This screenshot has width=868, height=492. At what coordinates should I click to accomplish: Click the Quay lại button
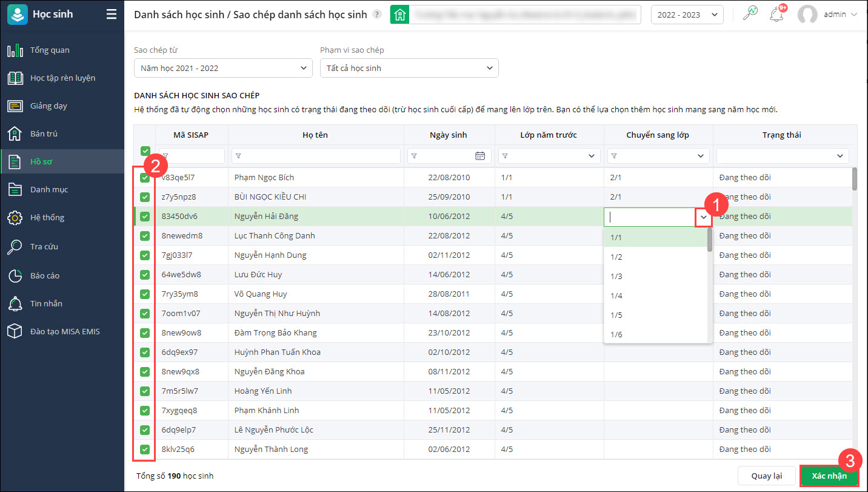pos(766,476)
